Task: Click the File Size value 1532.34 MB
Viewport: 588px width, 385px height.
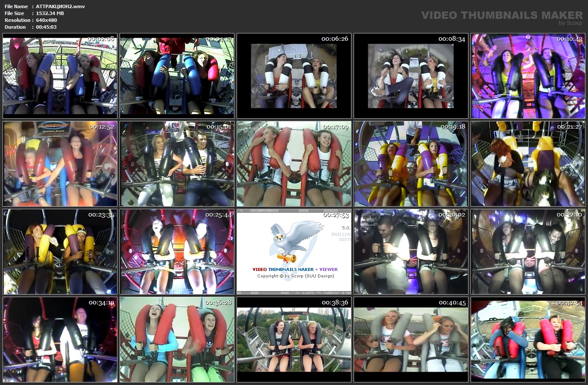Action: pyautogui.click(x=50, y=13)
